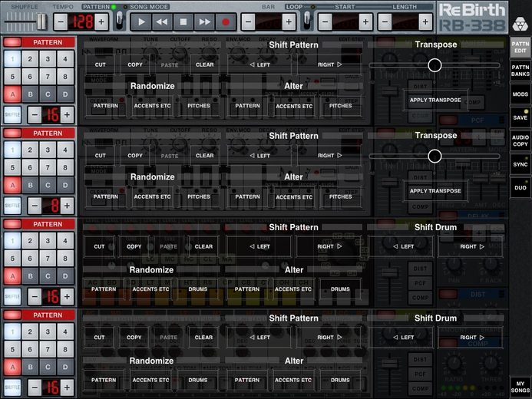532x399 pixels.
Task: Cut the first synth pattern
Action: (x=100, y=64)
